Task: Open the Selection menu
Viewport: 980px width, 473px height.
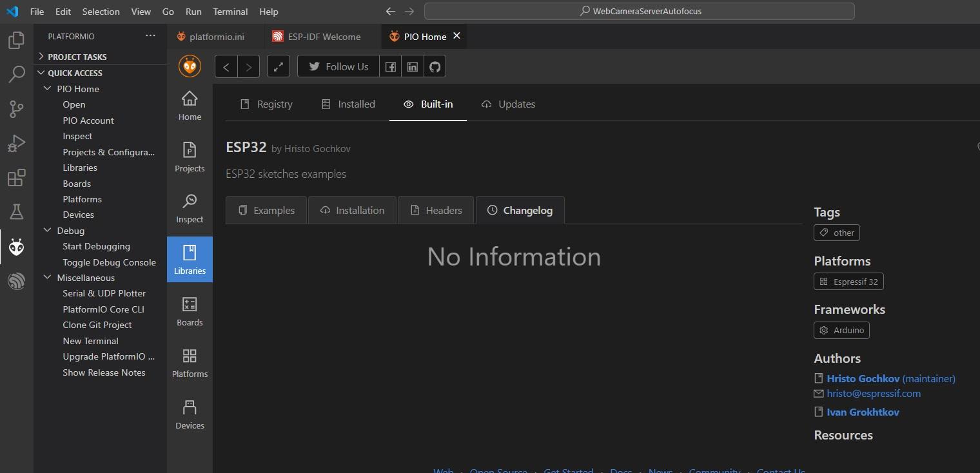Action: [101, 12]
